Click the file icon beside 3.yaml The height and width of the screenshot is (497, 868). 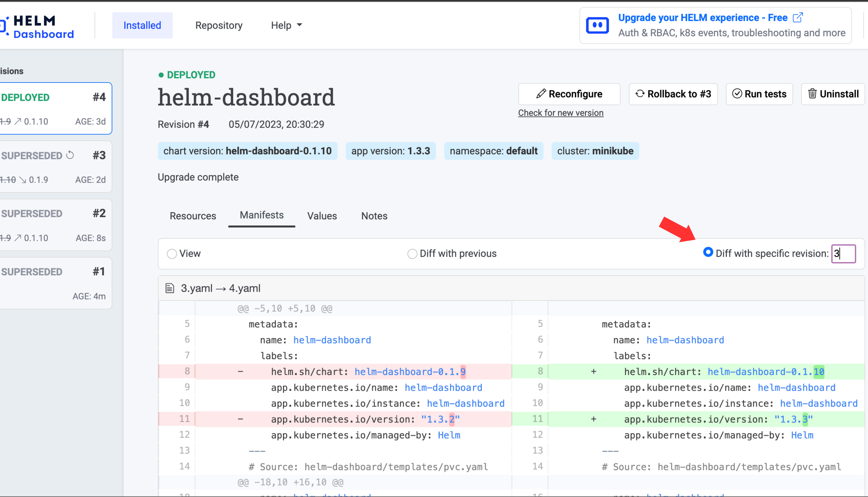coord(170,288)
